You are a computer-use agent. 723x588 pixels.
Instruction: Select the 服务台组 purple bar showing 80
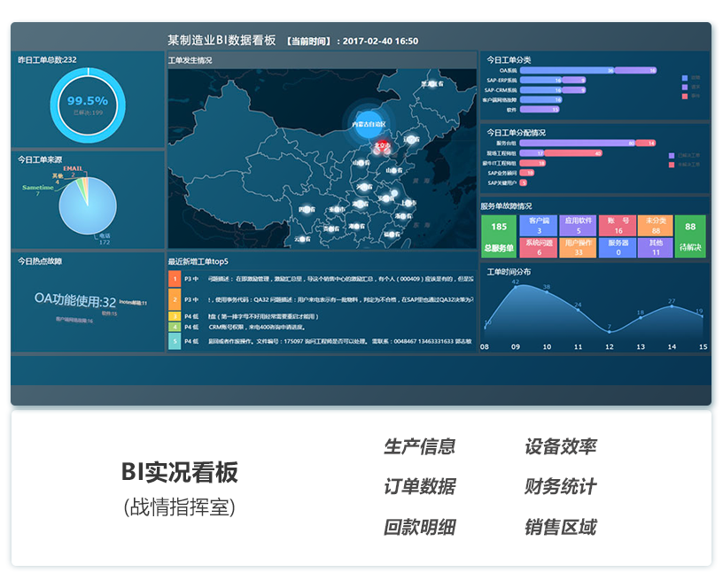click(x=578, y=143)
